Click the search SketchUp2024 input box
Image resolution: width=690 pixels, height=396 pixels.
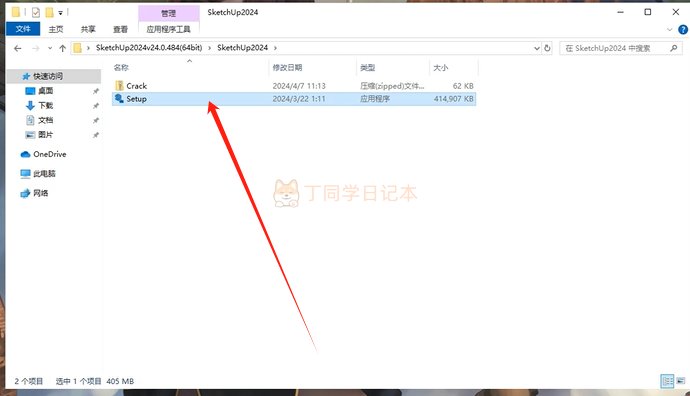pyautogui.click(x=616, y=48)
